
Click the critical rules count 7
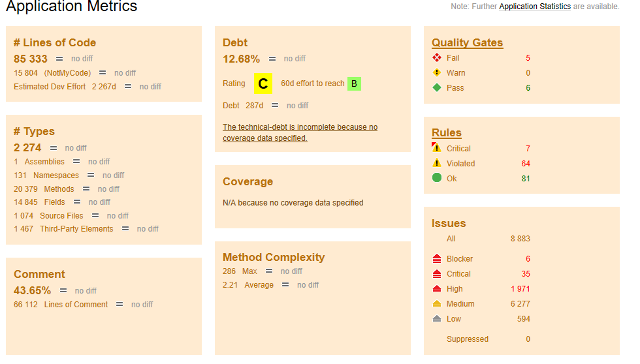pyautogui.click(x=528, y=149)
